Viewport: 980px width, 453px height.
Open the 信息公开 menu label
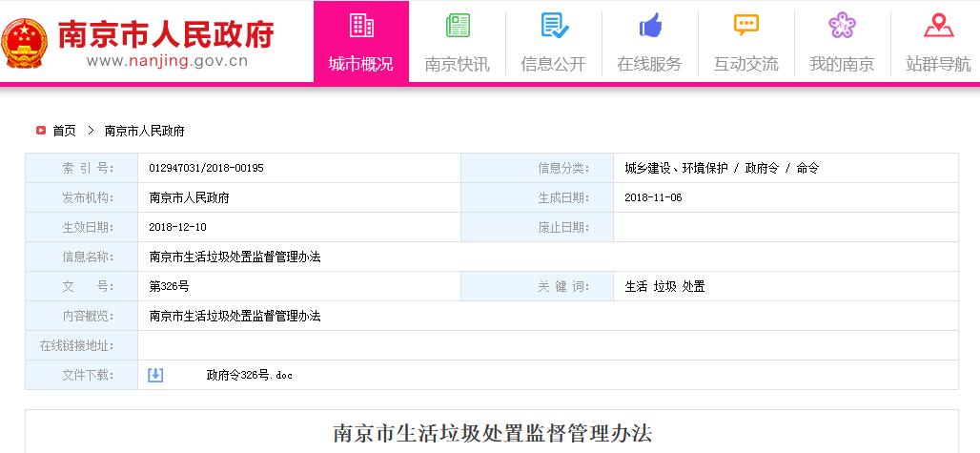(x=554, y=65)
